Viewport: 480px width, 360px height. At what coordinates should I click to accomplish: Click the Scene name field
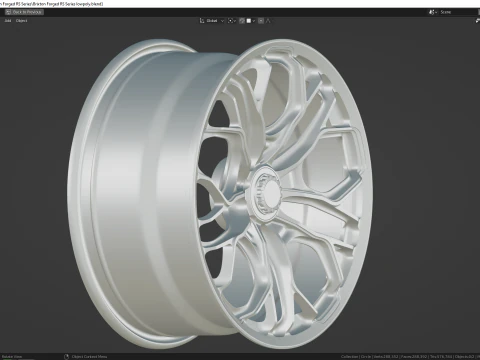pos(458,12)
